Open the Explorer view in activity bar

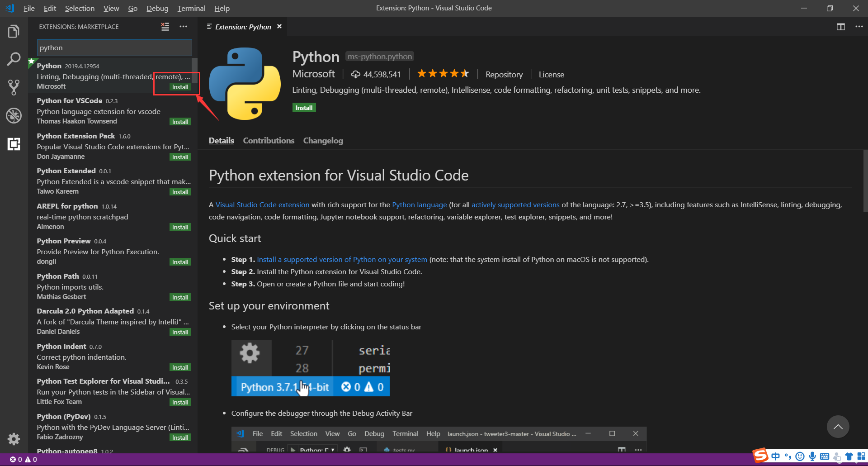click(14, 32)
